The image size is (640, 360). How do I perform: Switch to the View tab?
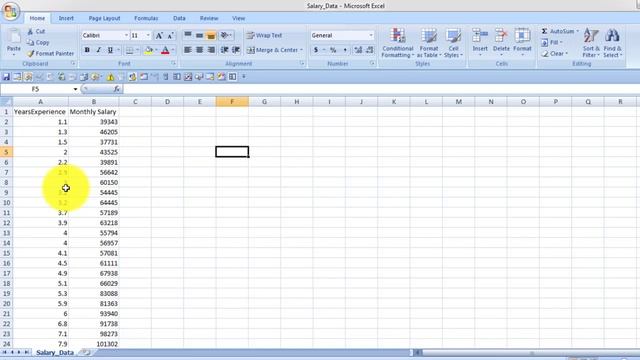[238, 18]
